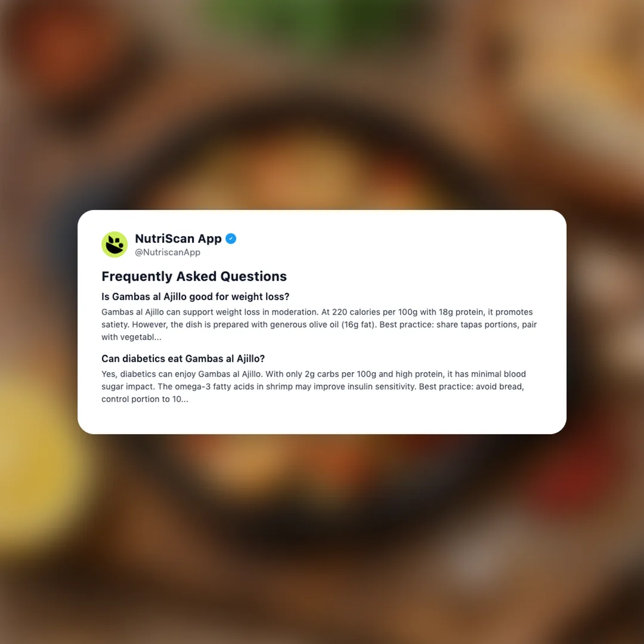Viewport: 644px width, 644px height.
Task: Open the NutriScan App profile name
Action: pyautogui.click(x=178, y=239)
